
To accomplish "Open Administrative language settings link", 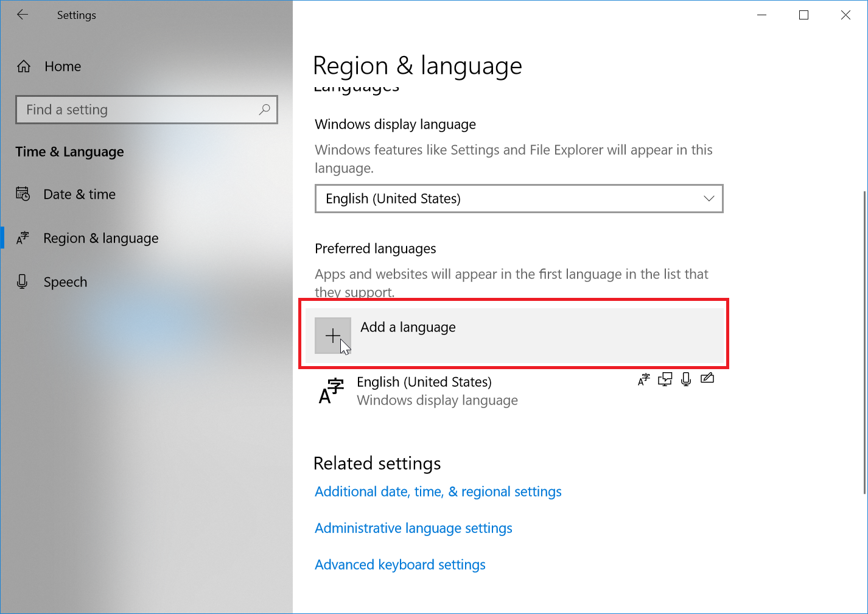I will click(x=413, y=528).
